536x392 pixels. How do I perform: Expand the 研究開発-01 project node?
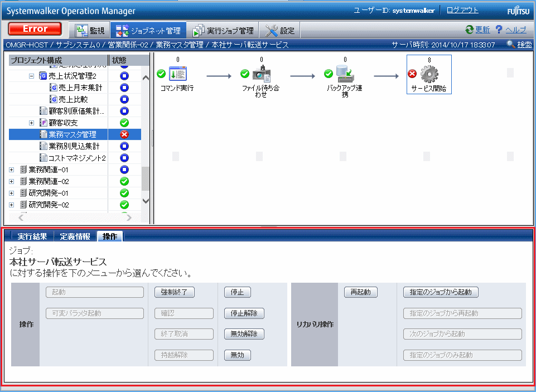click(x=12, y=193)
